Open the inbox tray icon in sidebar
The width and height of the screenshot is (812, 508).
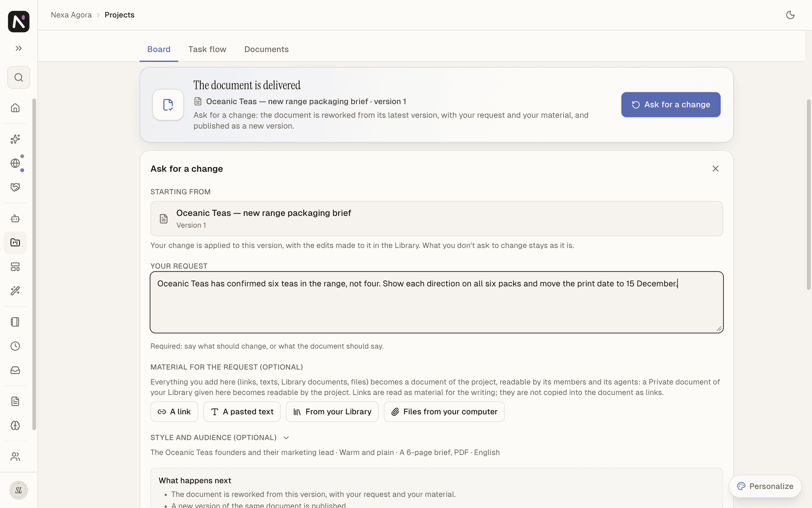(15, 370)
